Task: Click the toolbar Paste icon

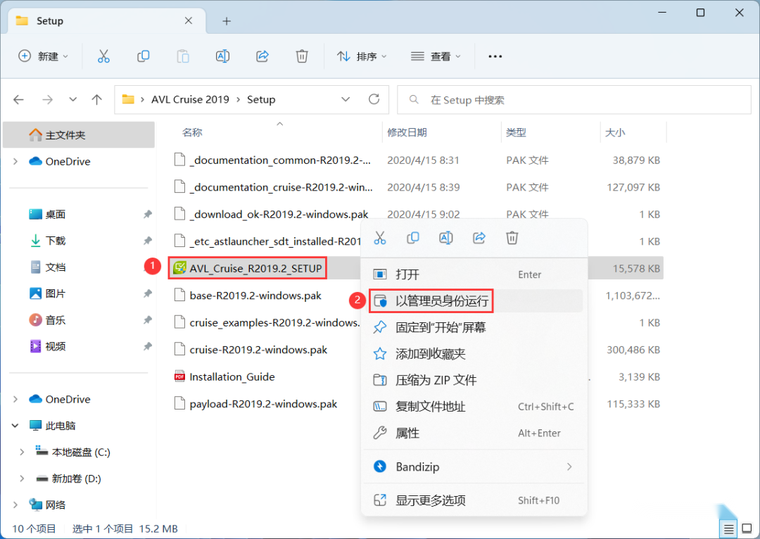Action: point(183,56)
